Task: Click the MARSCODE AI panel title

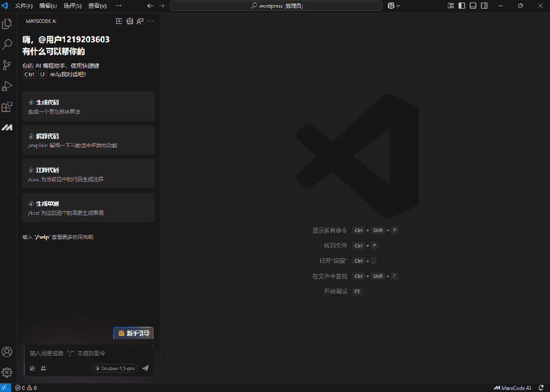Action: point(41,21)
